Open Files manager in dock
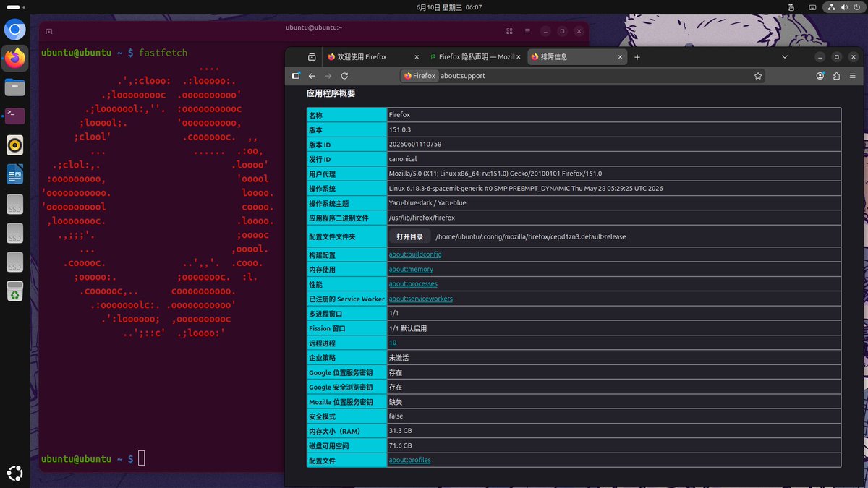This screenshot has height=488, width=868. [15, 87]
